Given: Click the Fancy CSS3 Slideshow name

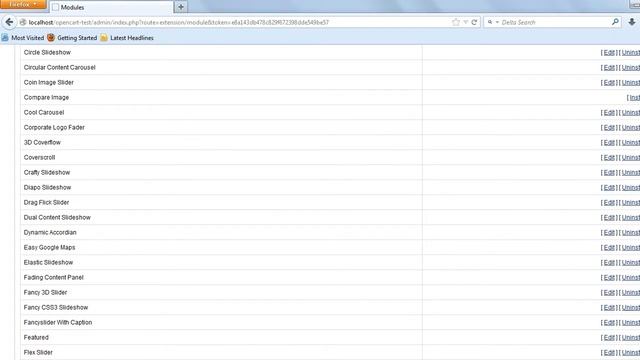Looking at the screenshot, I should pyautogui.click(x=56, y=308).
